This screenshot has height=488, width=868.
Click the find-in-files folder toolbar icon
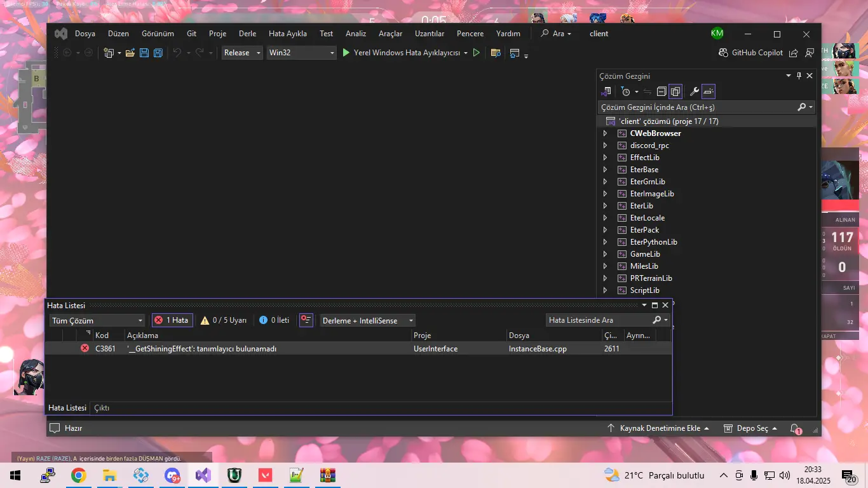click(x=496, y=53)
